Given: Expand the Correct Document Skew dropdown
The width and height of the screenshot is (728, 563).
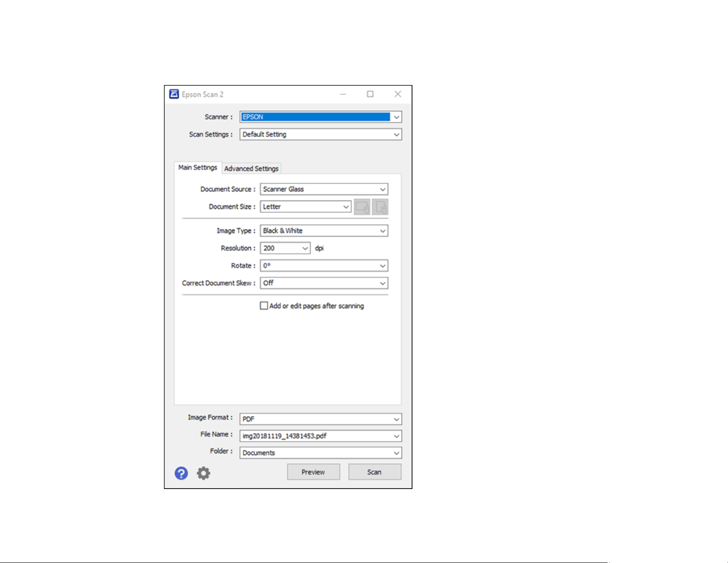Looking at the screenshot, I should click(324, 283).
